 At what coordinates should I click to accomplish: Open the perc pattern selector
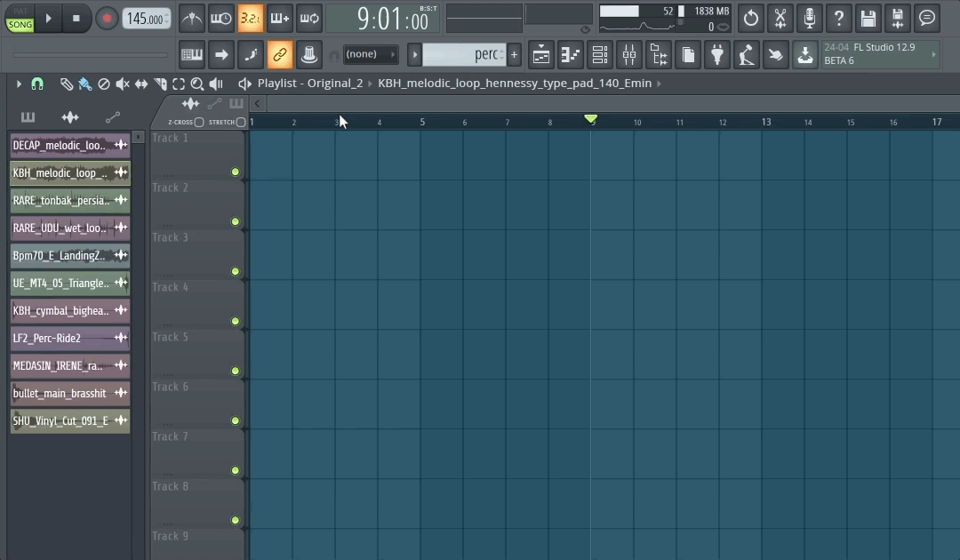[464, 54]
